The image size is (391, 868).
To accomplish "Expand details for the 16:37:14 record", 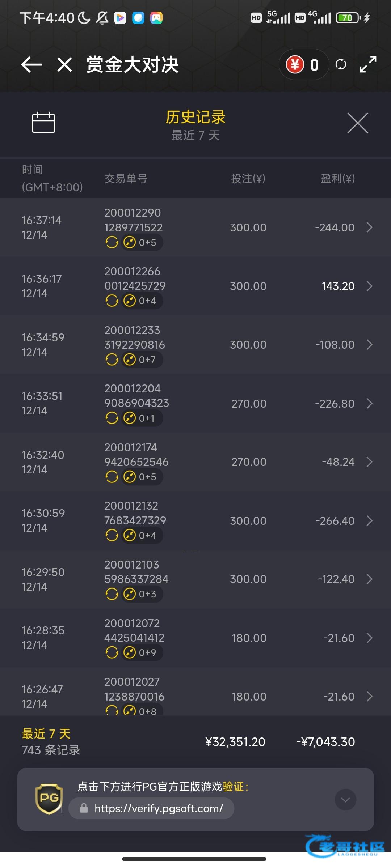I will click(x=369, y=227).
